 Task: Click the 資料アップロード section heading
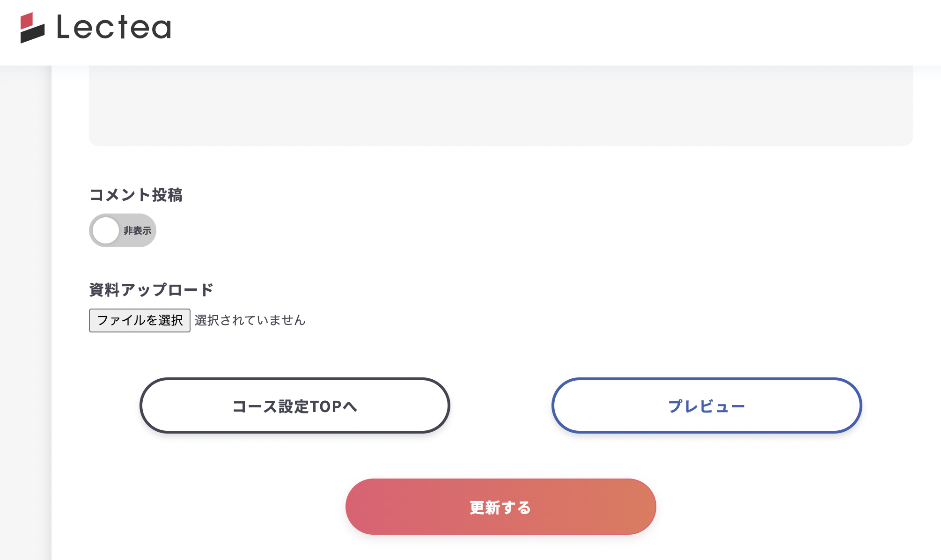pos(151,290)
